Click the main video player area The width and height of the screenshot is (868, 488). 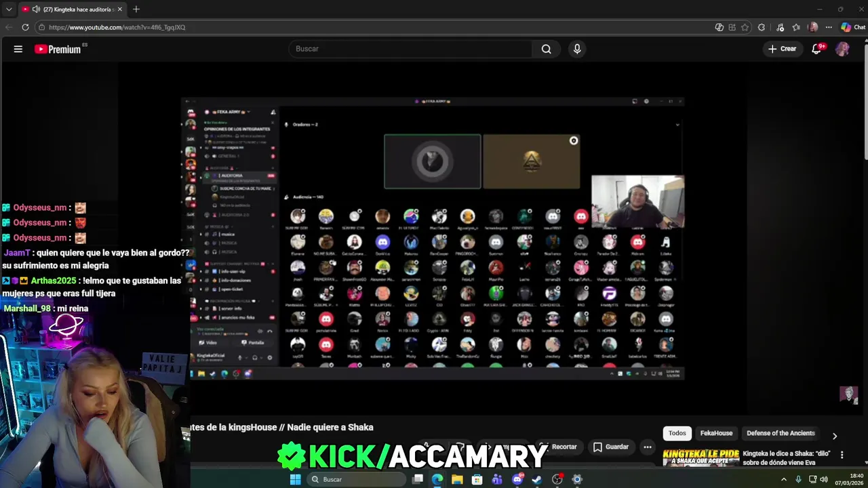click(434, 237)
